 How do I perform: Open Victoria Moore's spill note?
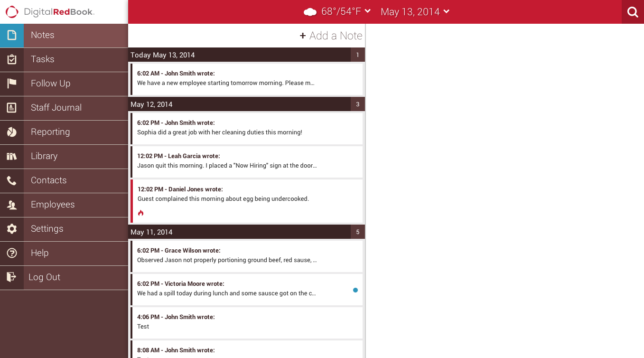[247, 290]
